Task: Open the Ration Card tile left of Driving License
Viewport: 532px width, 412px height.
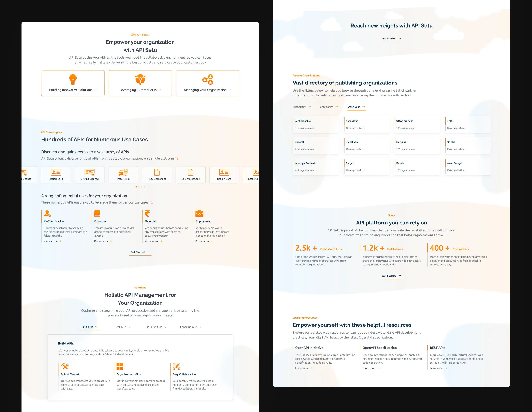Action: pos(56,175)
